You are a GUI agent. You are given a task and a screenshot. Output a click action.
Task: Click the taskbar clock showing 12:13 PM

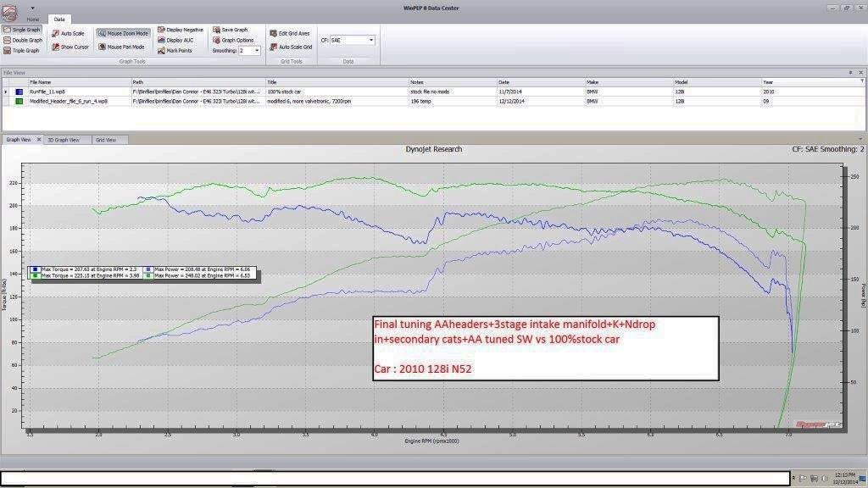click(845, 478)
